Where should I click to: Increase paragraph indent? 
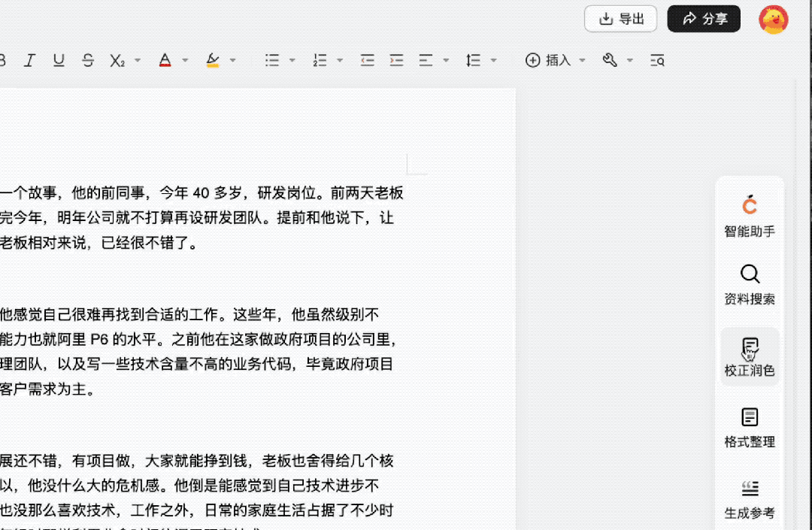click(x=397, y=61)
